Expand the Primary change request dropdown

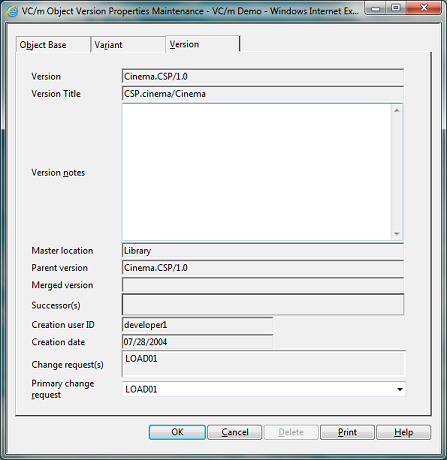pos(400,389)
